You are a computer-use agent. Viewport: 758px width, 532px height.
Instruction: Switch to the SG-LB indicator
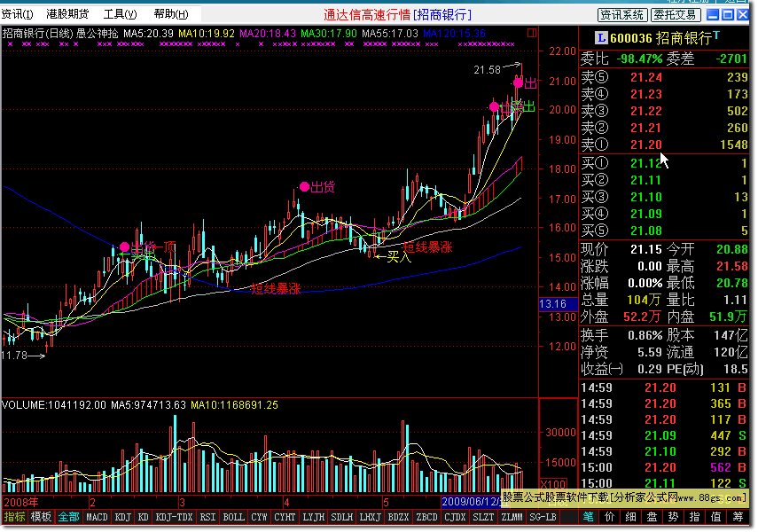[x=543, y=517]
